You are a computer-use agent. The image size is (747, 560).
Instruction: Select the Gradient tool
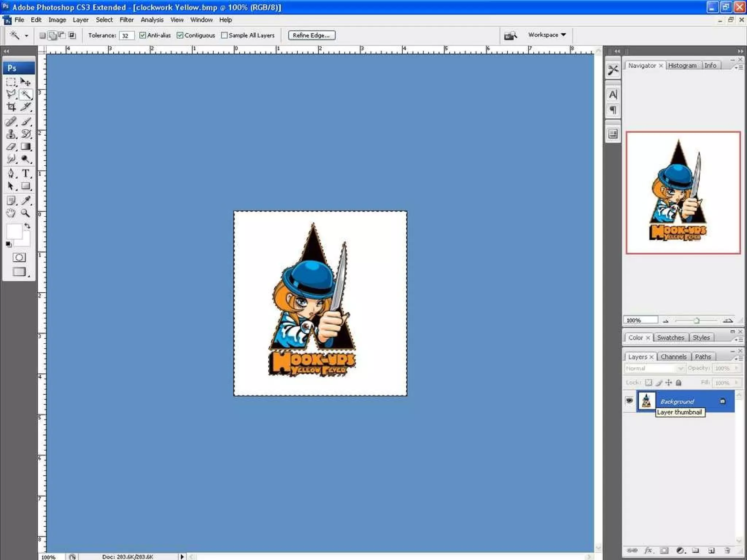(26, 147)
